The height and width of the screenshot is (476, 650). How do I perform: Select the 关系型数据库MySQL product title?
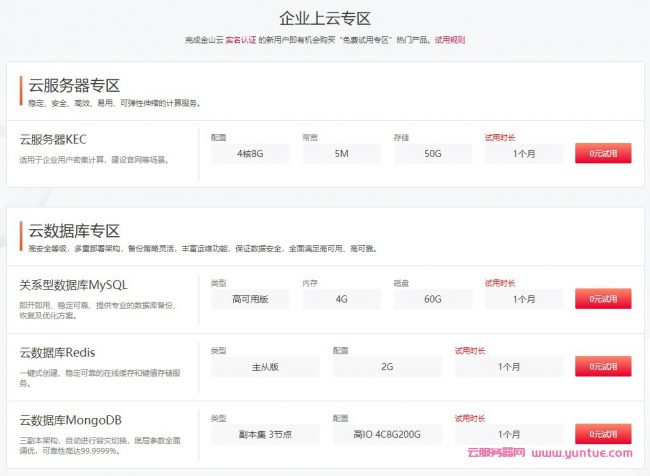[x=73, y=285]
